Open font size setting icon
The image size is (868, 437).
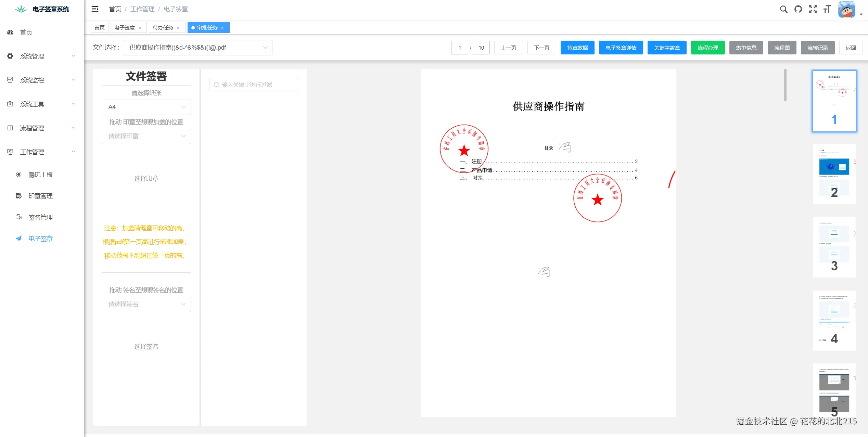click(827, 9)
